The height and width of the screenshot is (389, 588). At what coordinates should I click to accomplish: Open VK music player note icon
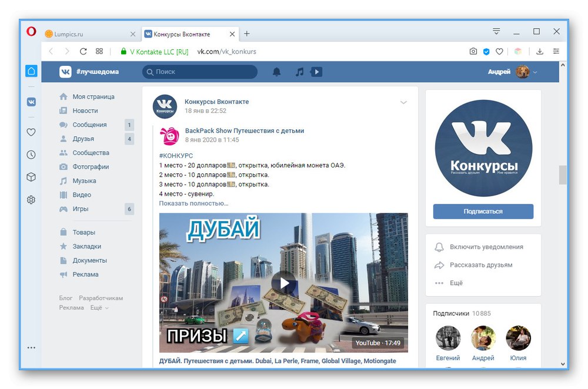[299, 72]
